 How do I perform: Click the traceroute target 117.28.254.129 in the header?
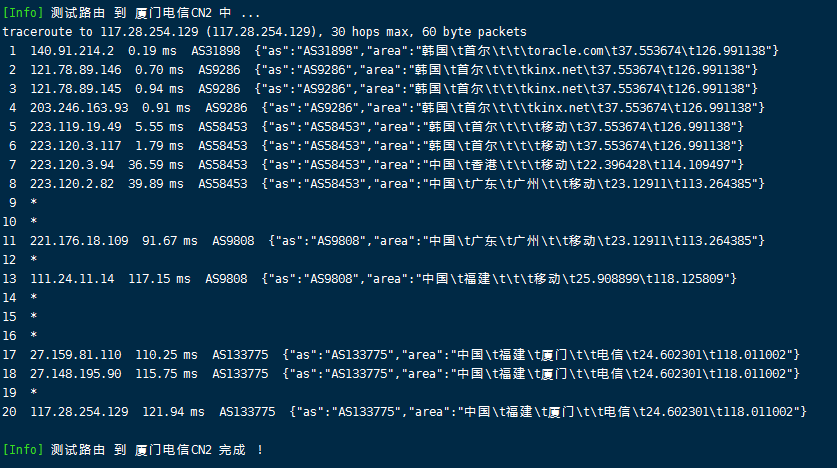click(149, 32)
